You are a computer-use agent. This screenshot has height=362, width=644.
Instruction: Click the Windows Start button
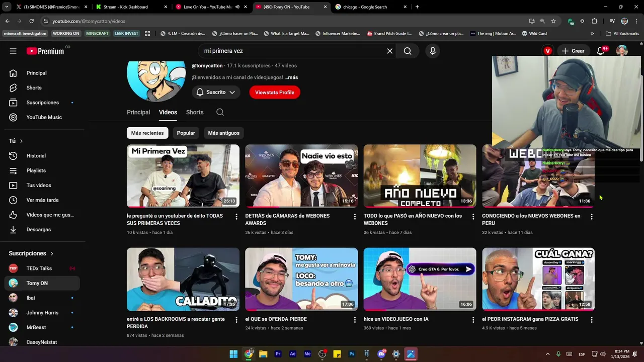[x=233, y=354]
